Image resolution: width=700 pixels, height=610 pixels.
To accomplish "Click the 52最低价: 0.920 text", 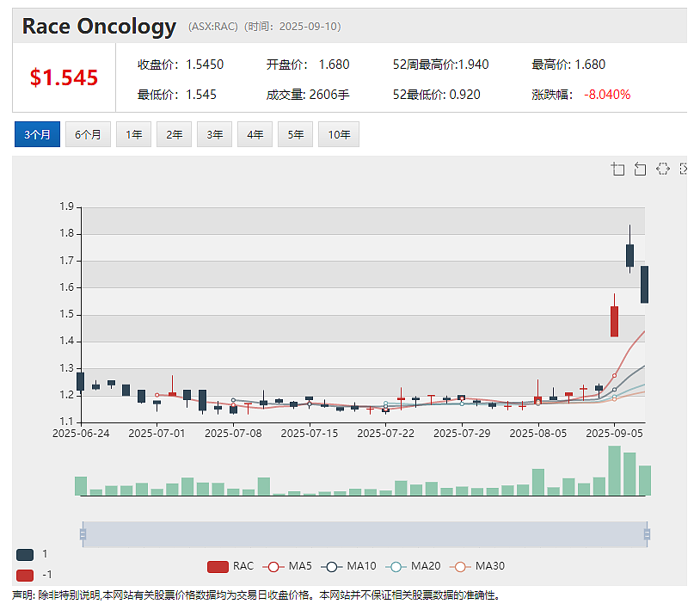I will [436, 95].
